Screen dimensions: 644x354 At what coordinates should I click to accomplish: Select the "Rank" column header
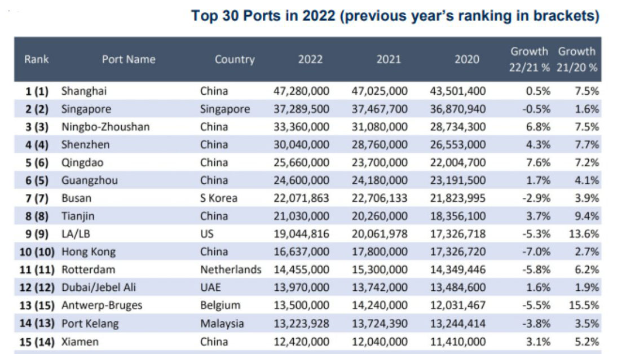tap(37, 60)
